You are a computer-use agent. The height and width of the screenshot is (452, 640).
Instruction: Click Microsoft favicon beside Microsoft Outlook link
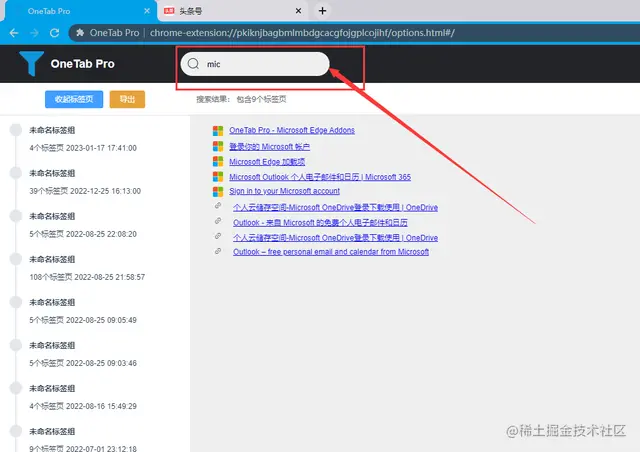pos(218,176)
